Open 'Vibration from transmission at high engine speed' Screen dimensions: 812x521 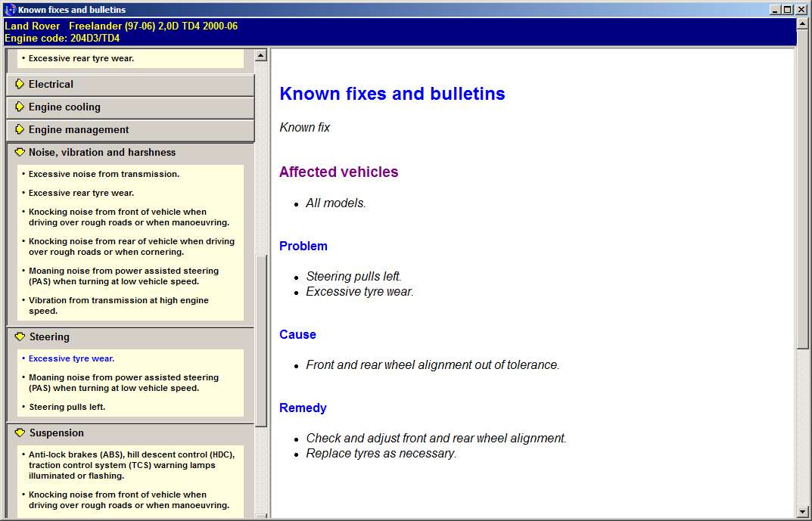point(119,305)
